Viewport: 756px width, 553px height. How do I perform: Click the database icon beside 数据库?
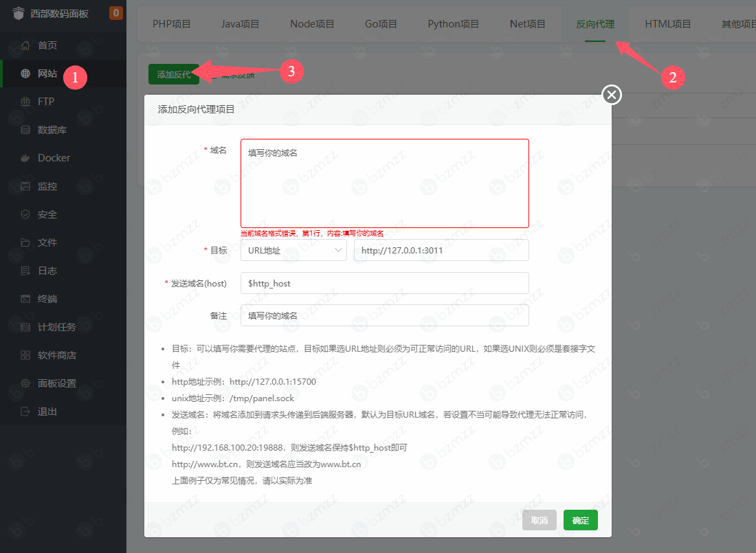click(x=25, y=130)
